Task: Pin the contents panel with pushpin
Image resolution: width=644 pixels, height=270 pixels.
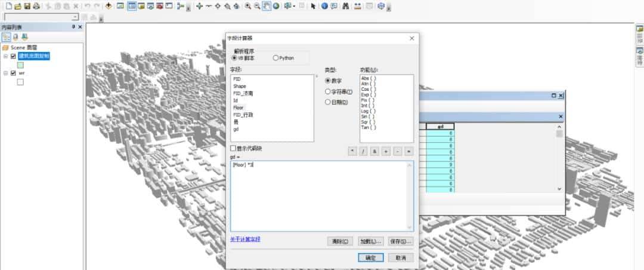Action: (x=73, y=27)
